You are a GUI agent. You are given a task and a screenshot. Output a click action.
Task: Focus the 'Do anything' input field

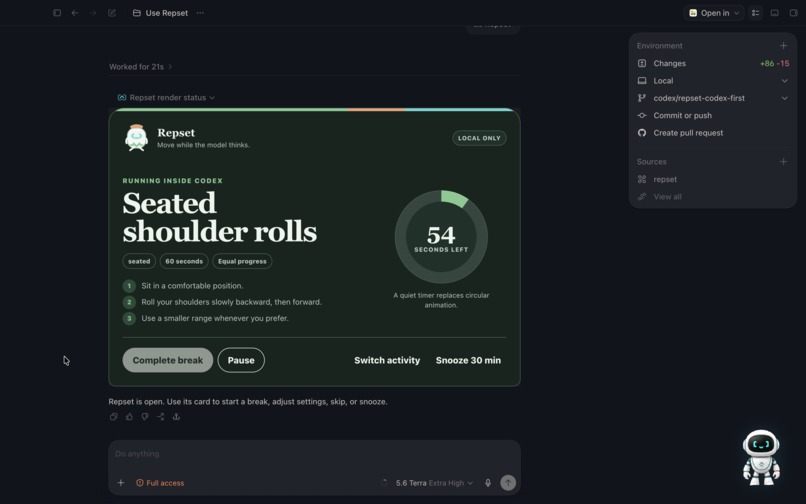coord(315,454)
